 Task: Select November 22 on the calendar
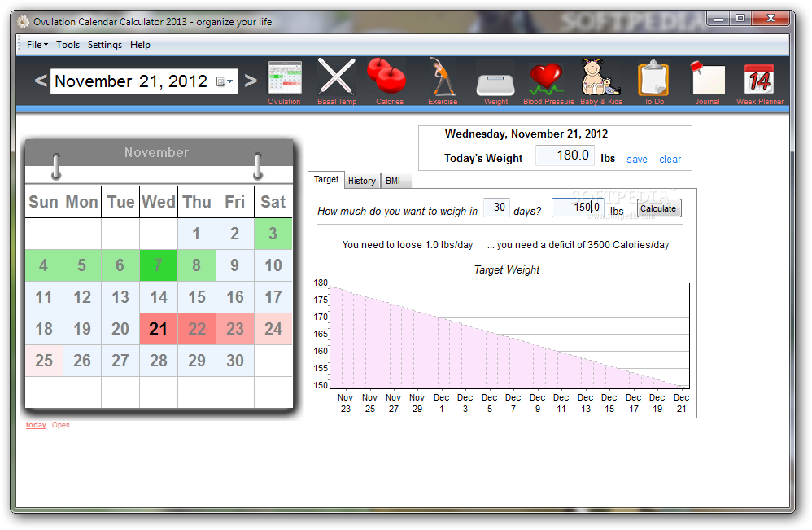tap(197, 329)
